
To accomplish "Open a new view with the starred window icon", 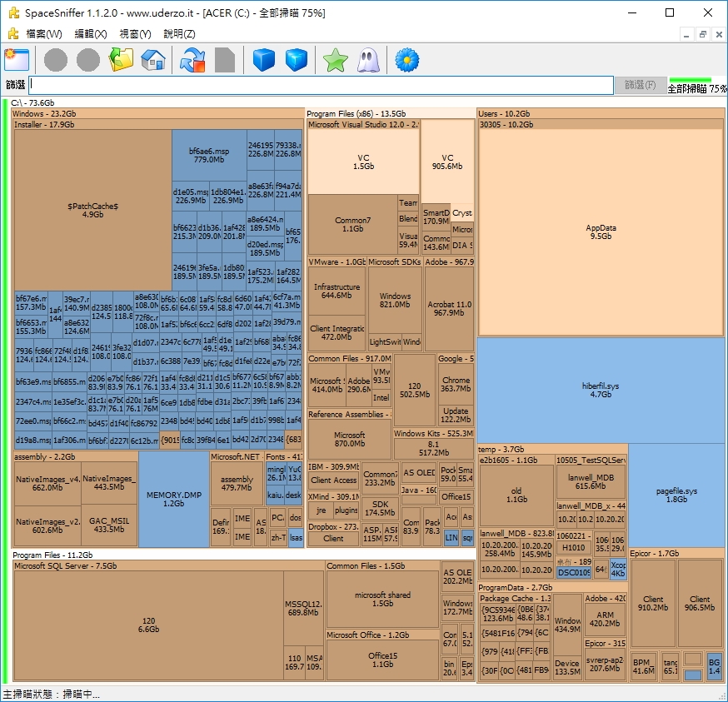I will (x=17, y=60).
